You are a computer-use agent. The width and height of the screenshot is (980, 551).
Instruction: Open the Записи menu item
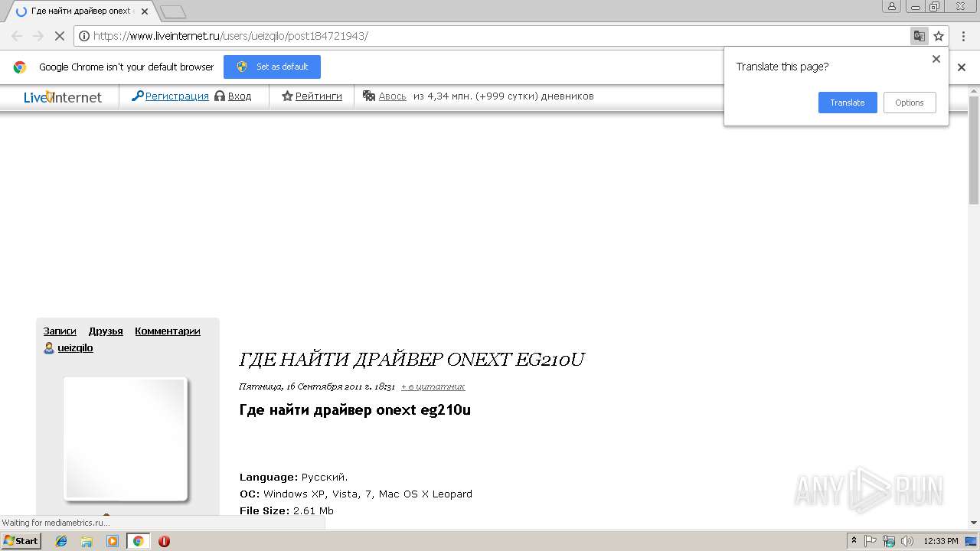tap(60, 331)
